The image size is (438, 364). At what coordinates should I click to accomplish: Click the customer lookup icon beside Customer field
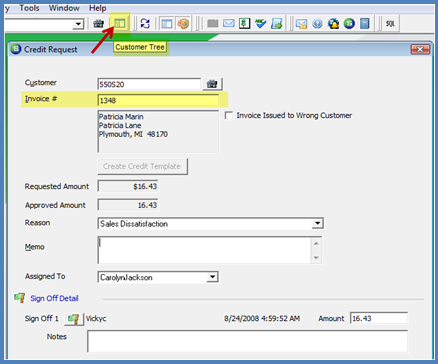[x=212, y=84]
